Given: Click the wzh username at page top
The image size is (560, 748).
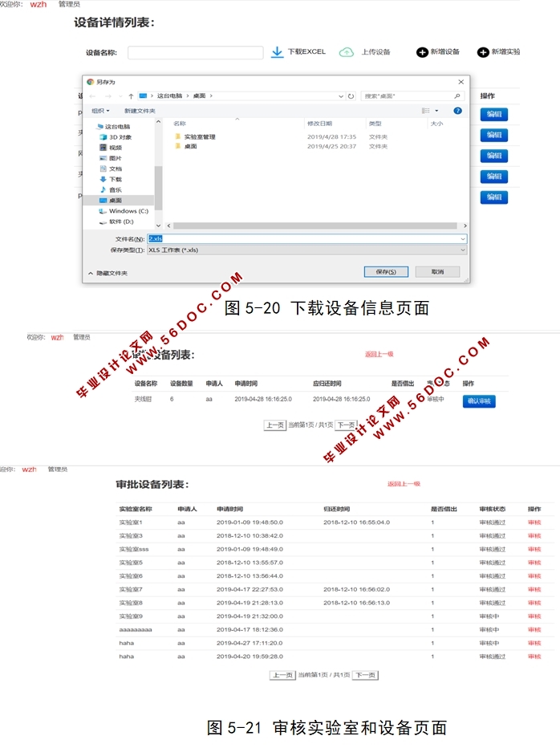Looking at the screenshot, I should pyautogui.click(x=39, y=4).
